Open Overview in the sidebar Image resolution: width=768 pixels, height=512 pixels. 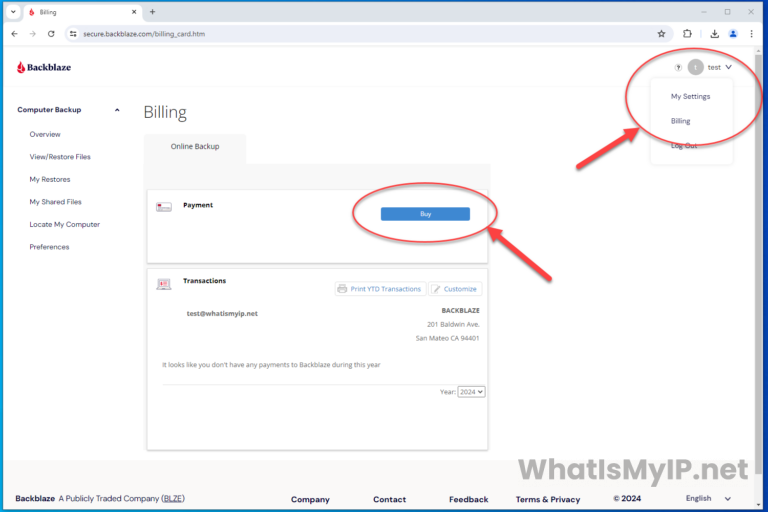click(45, 134)
